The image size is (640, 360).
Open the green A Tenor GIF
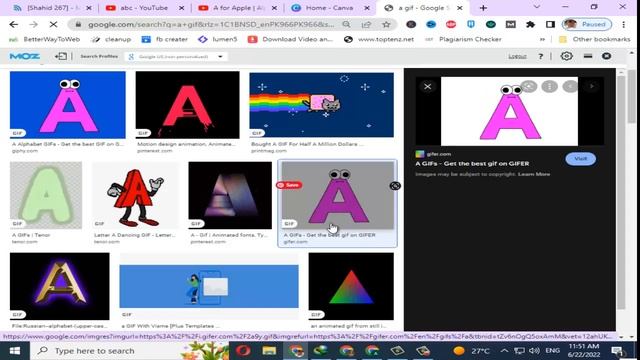point(46,195)
